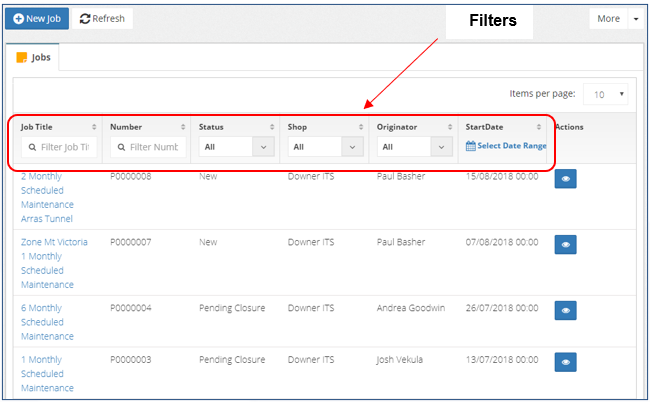This screenshot has height=402, width=650.
Task: Click start date 13/07/2018 00:00
Action: tap(502, 360)
